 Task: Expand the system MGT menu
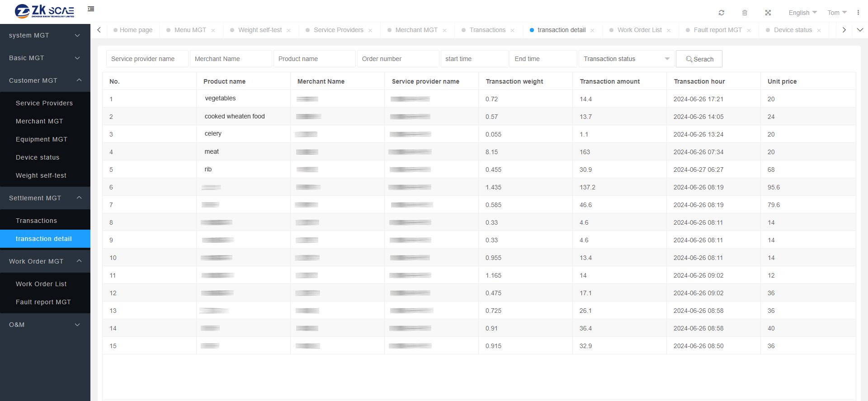[45, 35]
